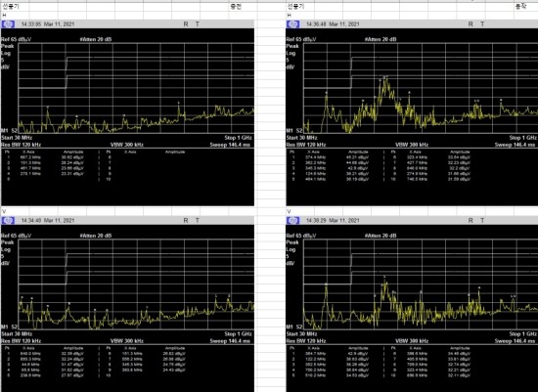The height and width of the screenshot is (392, 538).
Task: Select the spectrum trace plot in the 14:34:40 capture
Action: tap(136, 284)
